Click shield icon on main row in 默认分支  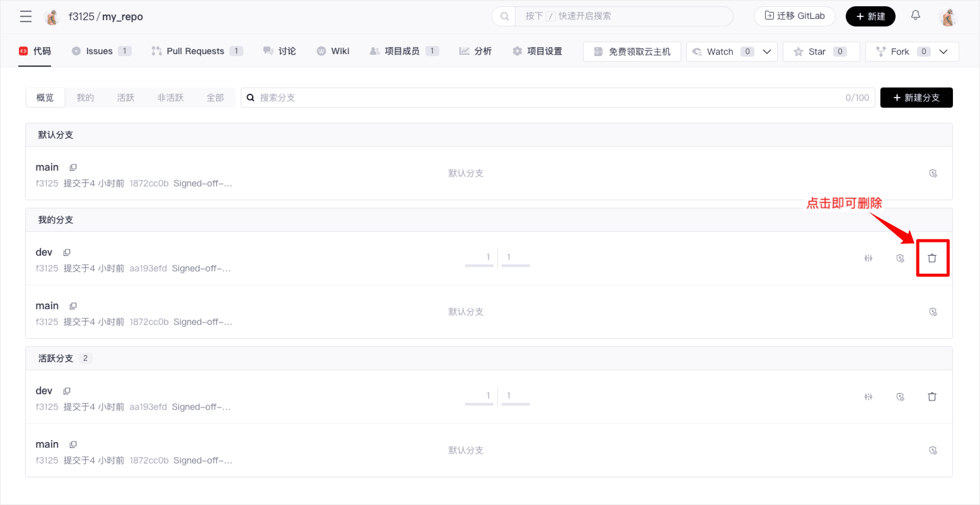(x=933, y=173)
